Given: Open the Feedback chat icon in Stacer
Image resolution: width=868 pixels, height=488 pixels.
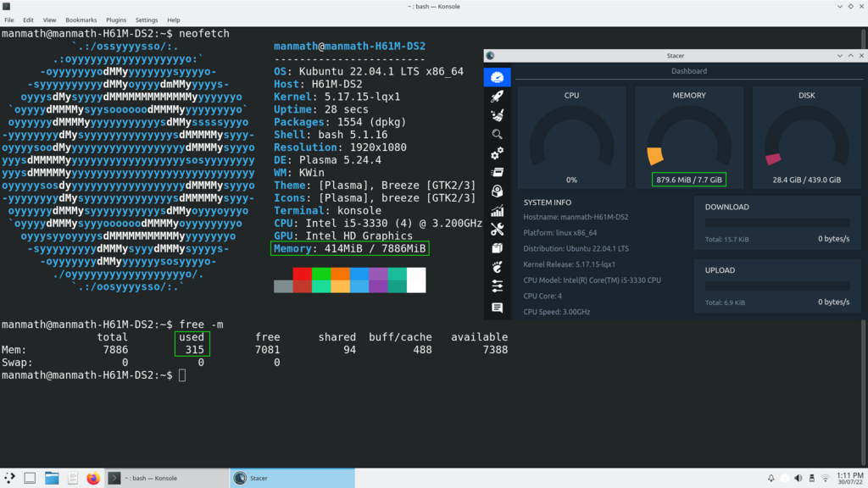Looking at the screenshot, I should pyautogui.click(x=497, y=308).
